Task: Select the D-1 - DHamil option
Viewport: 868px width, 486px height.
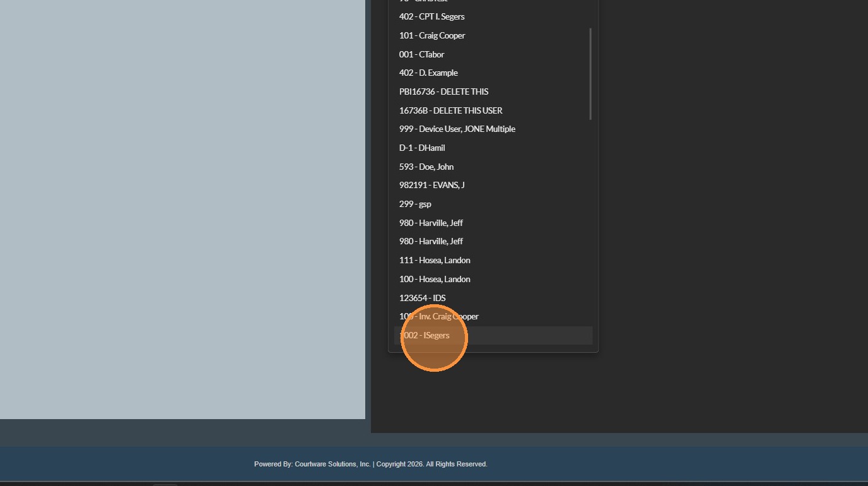Action: (493, 148)
